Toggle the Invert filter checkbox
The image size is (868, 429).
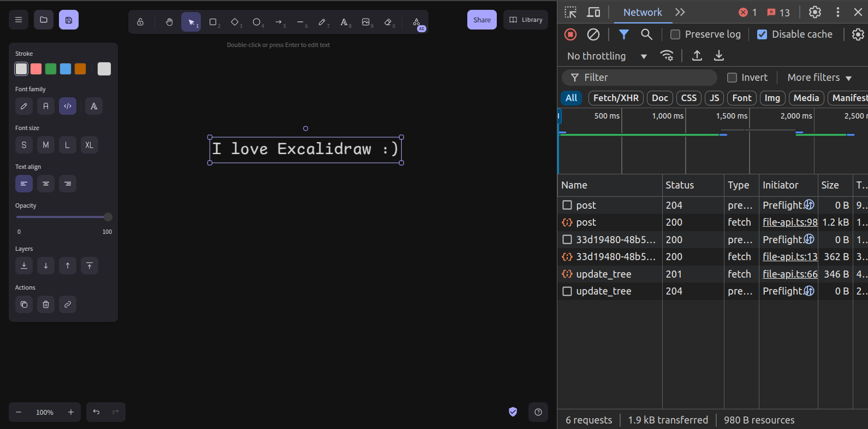pos(732,78)
